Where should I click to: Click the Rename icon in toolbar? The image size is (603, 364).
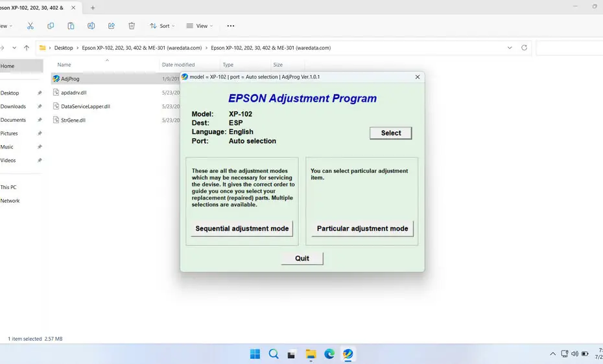click(91, 26)
